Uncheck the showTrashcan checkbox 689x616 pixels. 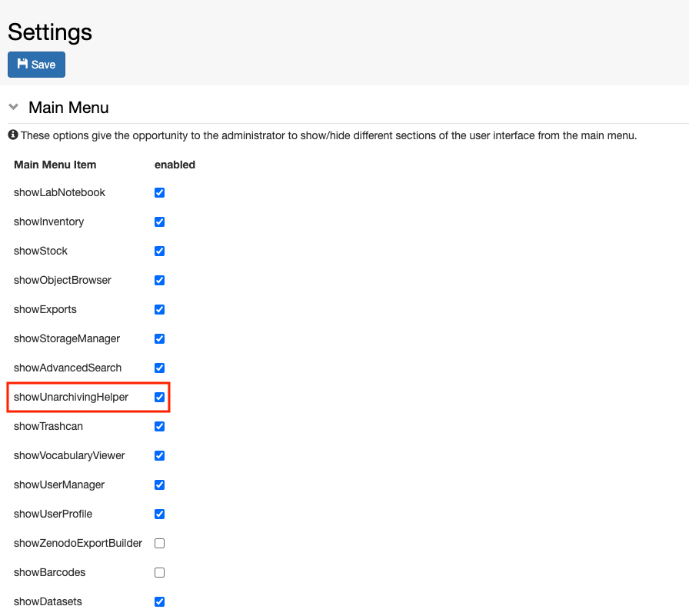click(159, 426)
